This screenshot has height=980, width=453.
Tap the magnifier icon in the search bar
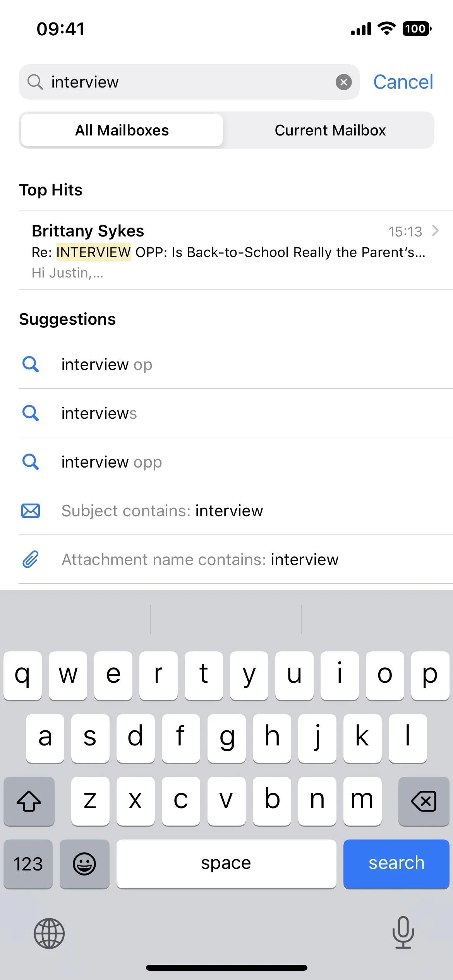35,82
